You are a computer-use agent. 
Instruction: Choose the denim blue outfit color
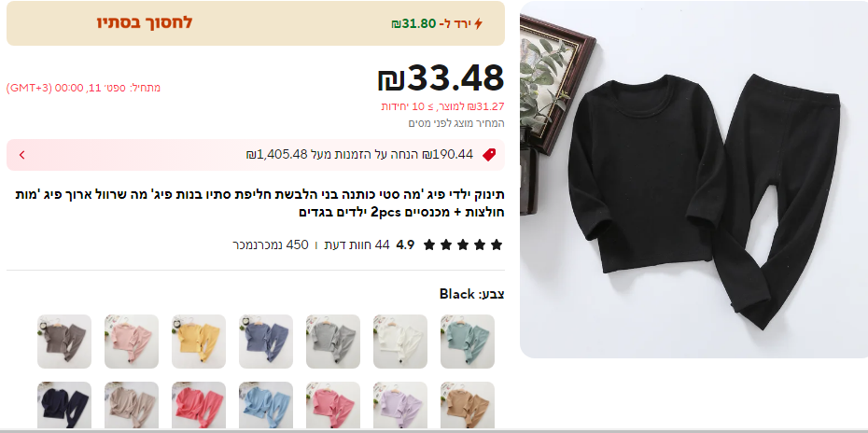click(266, 342)
